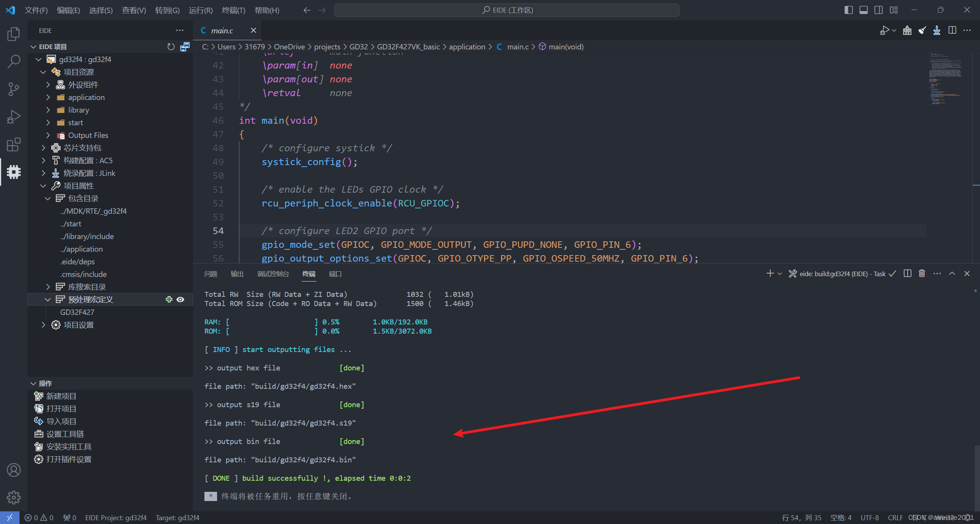This screenshot has width=980, height=524.
Task: Collapse the EIDE 项目 section
Action: tap(33, 47)
